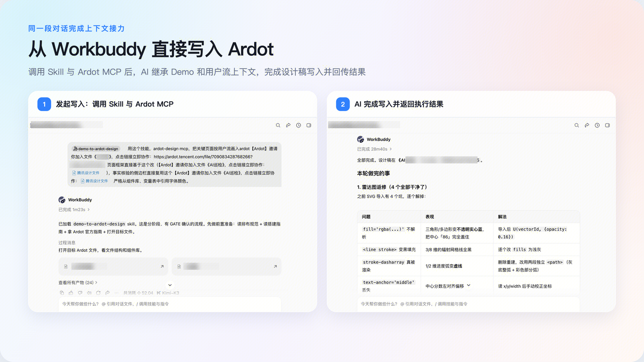The image size is (644, 362).
Task: Open 腾讯设计文件 link before 严格从组件库
Action: 94,181
